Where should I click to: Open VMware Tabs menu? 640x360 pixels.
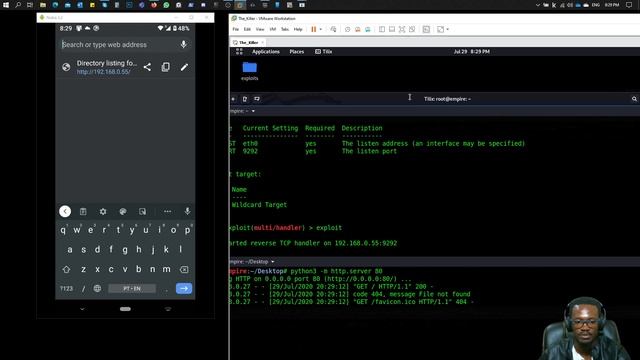point(285,29)
